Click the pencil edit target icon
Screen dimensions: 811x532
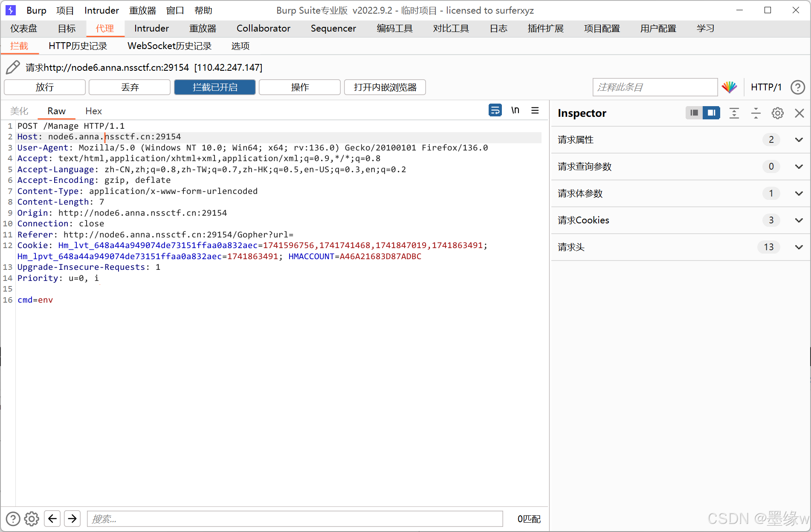(x=12, y=67)
